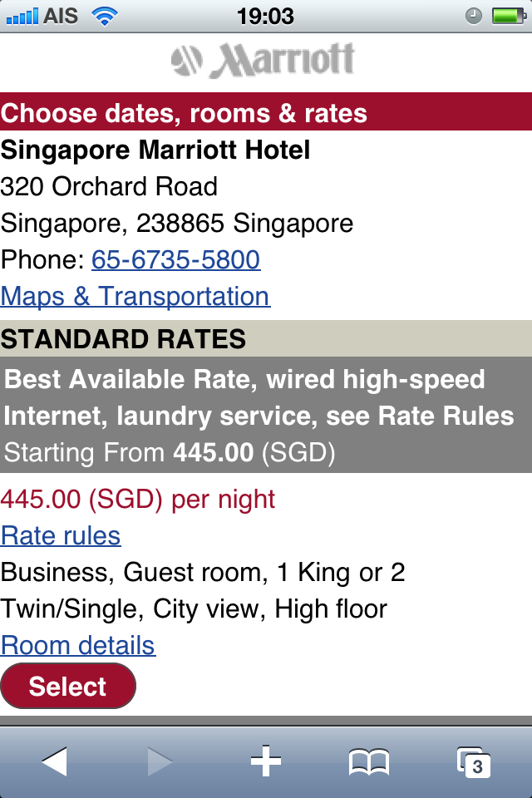Tap the Wi-Fi status icon

click(104, 16)
